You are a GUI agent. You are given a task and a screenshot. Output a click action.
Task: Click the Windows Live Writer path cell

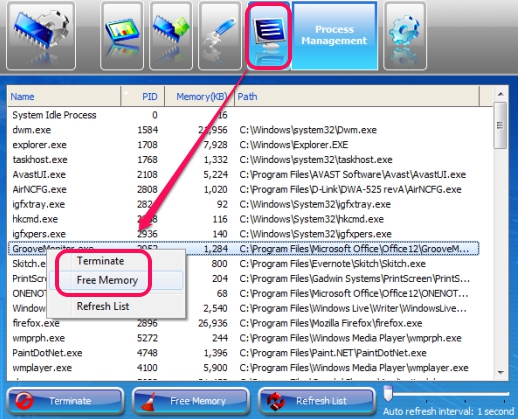tap(353, 308)
